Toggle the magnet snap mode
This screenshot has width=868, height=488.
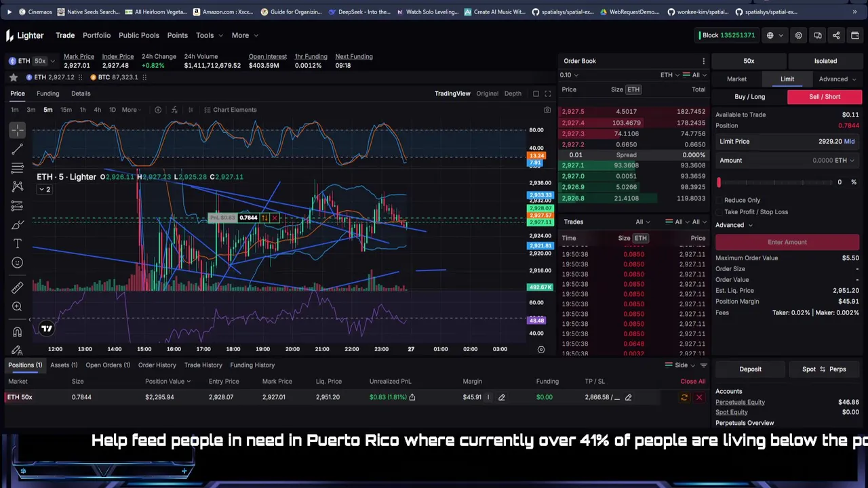[x=17, y=331]
